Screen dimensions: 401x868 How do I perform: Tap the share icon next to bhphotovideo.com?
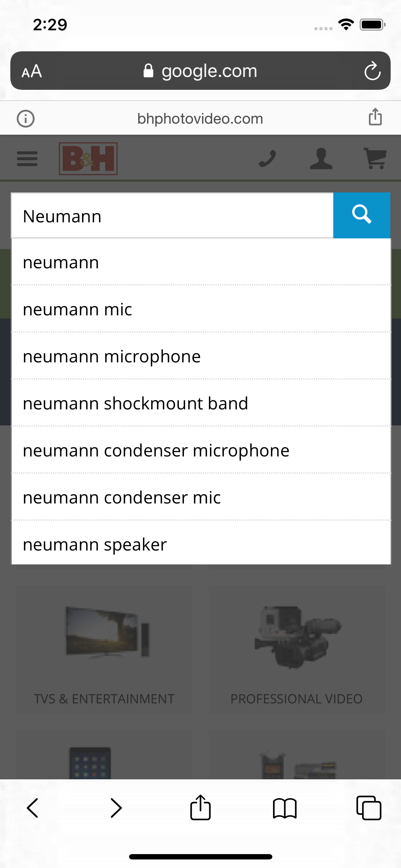[375, 117]
